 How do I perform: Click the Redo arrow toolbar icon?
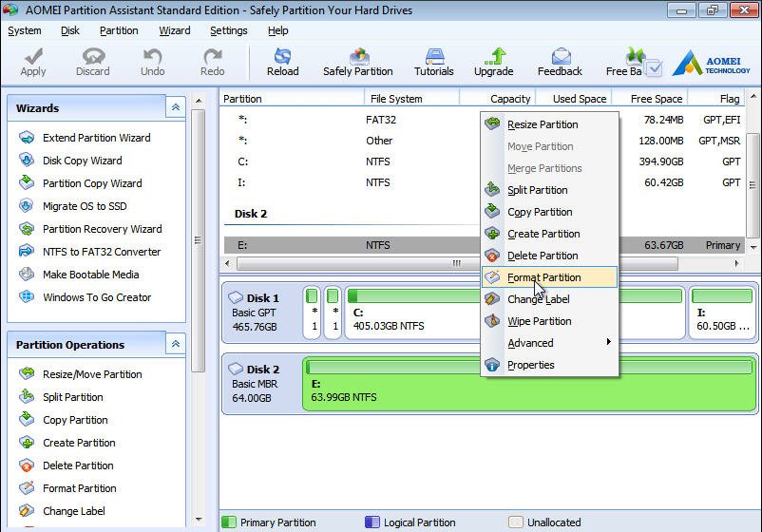click(x=213, y=56)
